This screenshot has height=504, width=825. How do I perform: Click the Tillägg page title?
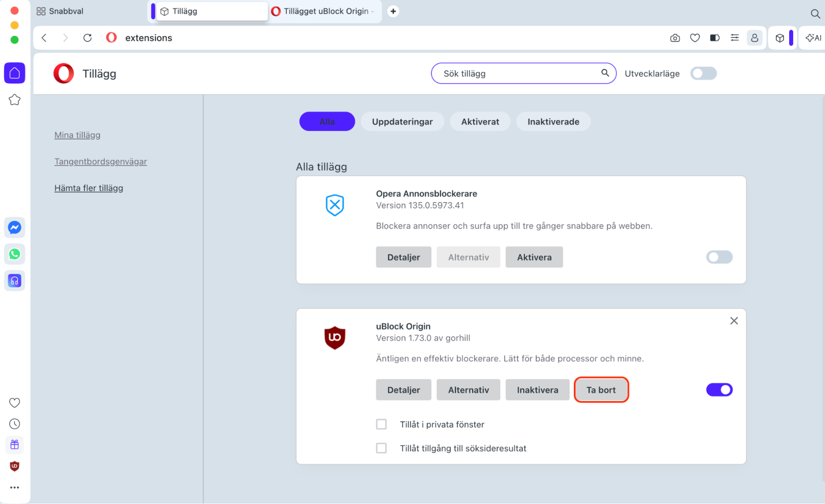pyautogui.click(x=99, y=73)
